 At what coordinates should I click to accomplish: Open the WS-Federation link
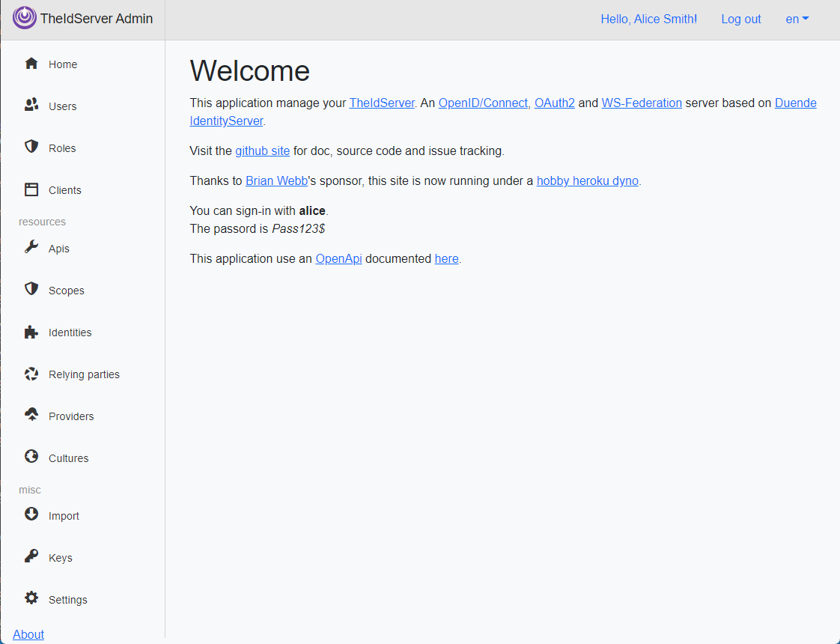642,103
